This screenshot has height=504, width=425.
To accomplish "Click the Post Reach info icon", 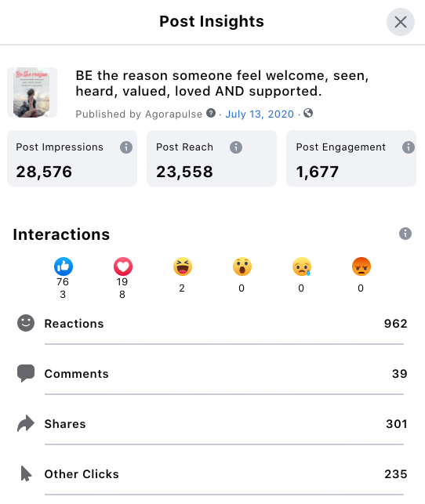I will 236,147.
